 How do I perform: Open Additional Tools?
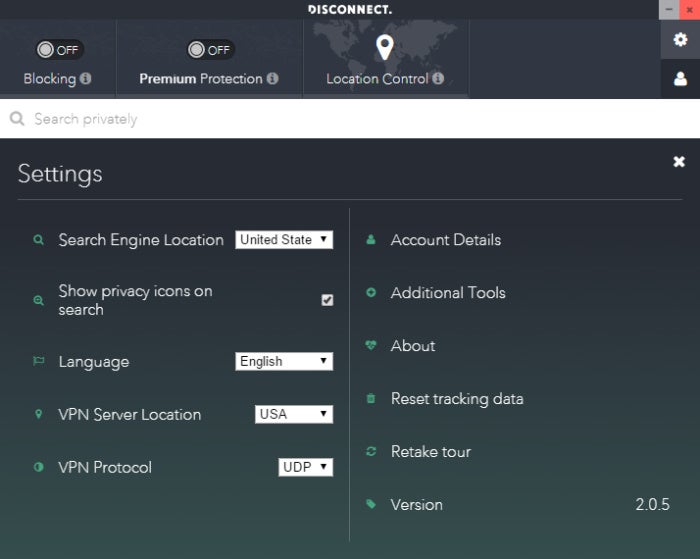click(x=448, y=292)
